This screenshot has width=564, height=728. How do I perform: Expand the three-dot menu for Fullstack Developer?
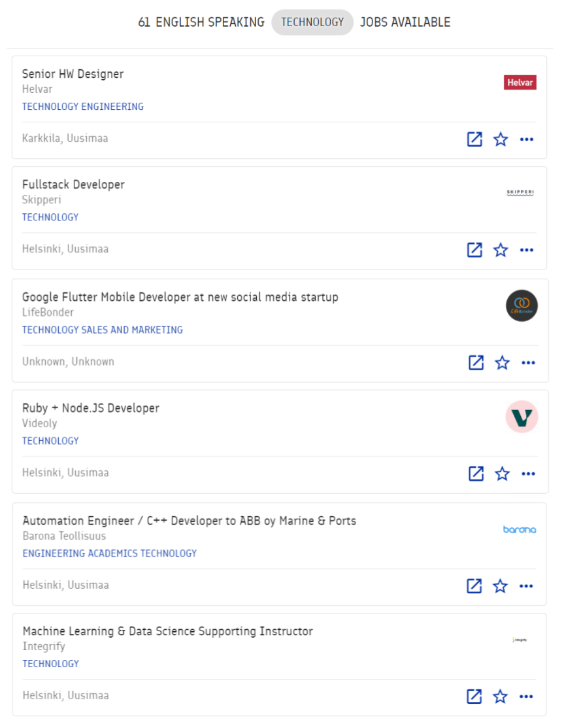(x=527, y=250)
